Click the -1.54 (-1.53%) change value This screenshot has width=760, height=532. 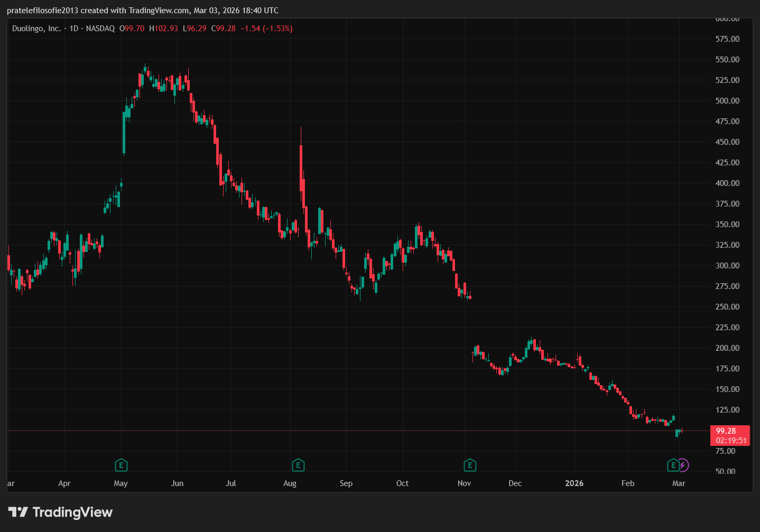(266, 29)
